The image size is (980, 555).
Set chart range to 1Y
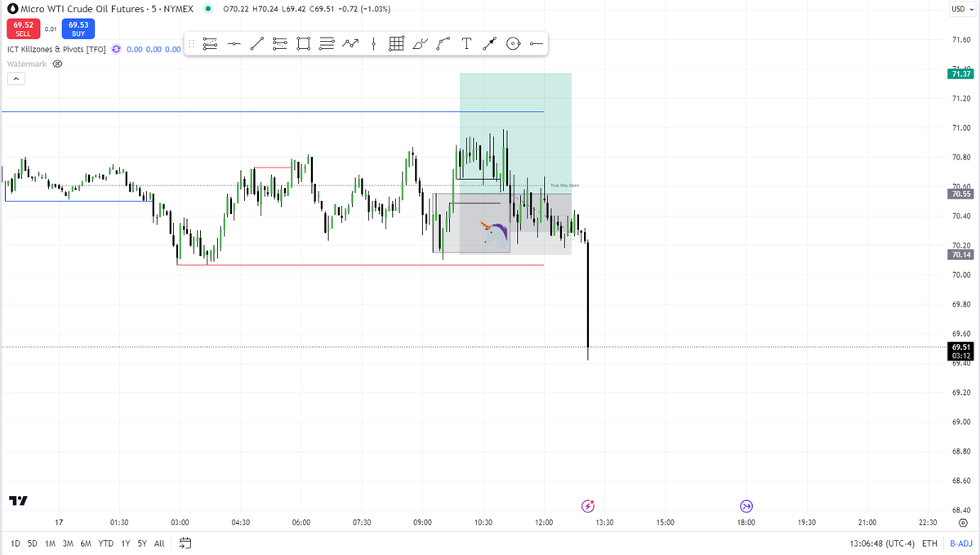tap(126, 543)
